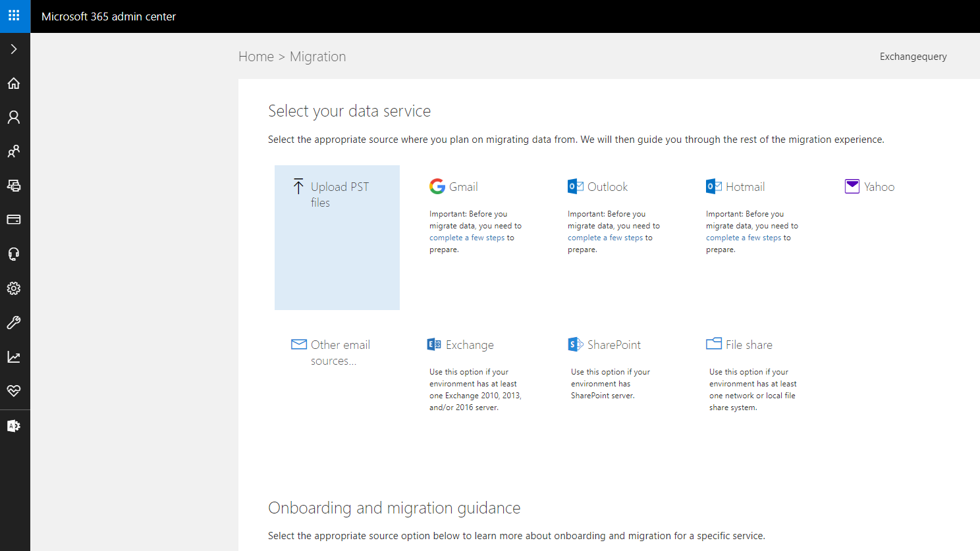This screenshot has height=551, width=980.
Task: Select Yahoo as the migration source
Action: click(879, 187)
